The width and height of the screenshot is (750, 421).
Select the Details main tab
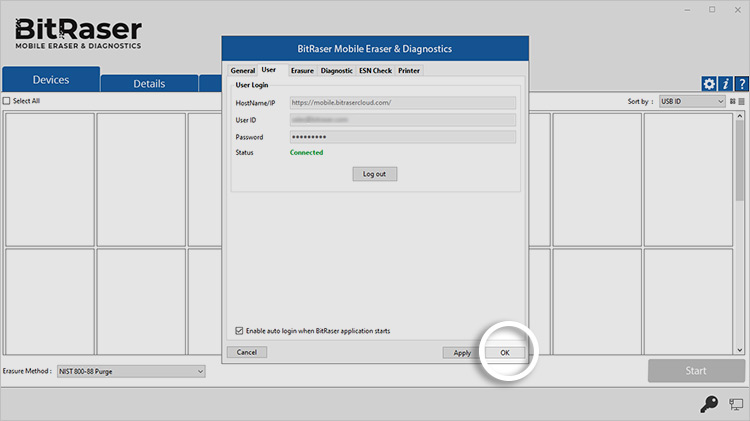click(149, 83)
